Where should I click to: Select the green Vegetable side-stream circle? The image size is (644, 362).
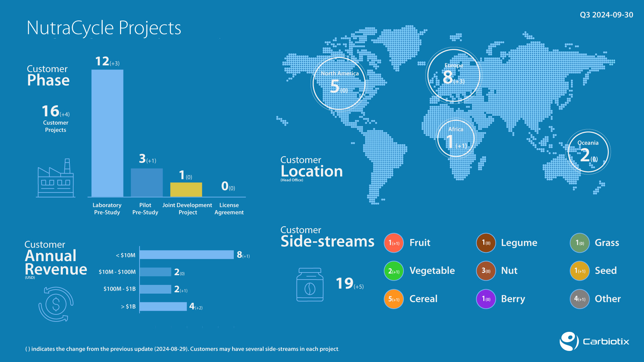(394, 271)
